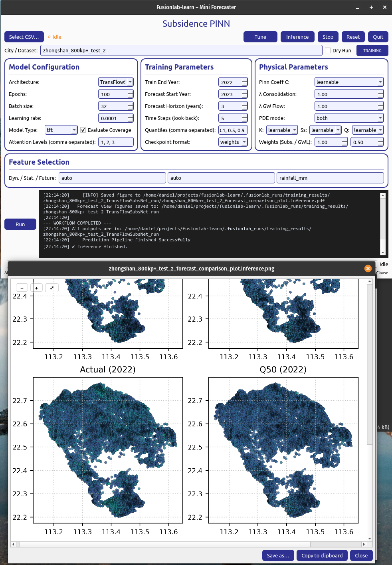Click the TRAINING mode button
This screenshot has height=565, width=392.
tap(372, 50)
